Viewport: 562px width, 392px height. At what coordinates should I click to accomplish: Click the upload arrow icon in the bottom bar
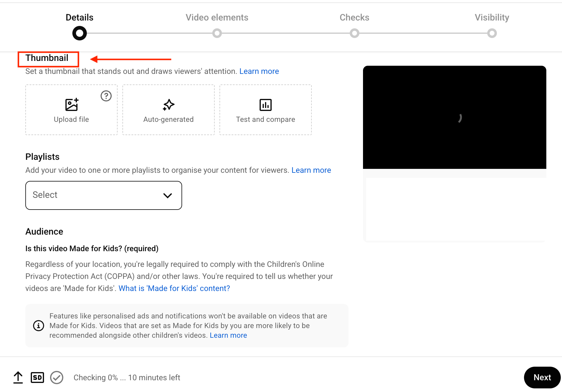tap(18, 377)
